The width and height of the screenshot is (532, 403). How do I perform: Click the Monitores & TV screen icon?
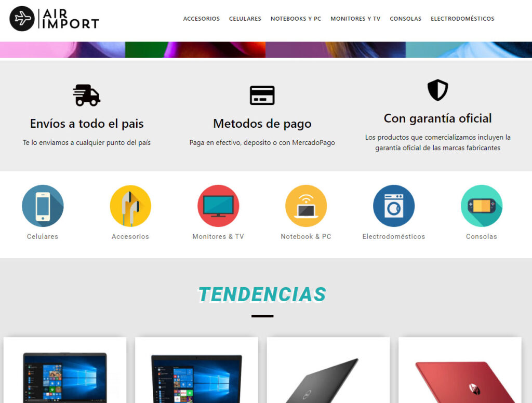tap(218, 206)
